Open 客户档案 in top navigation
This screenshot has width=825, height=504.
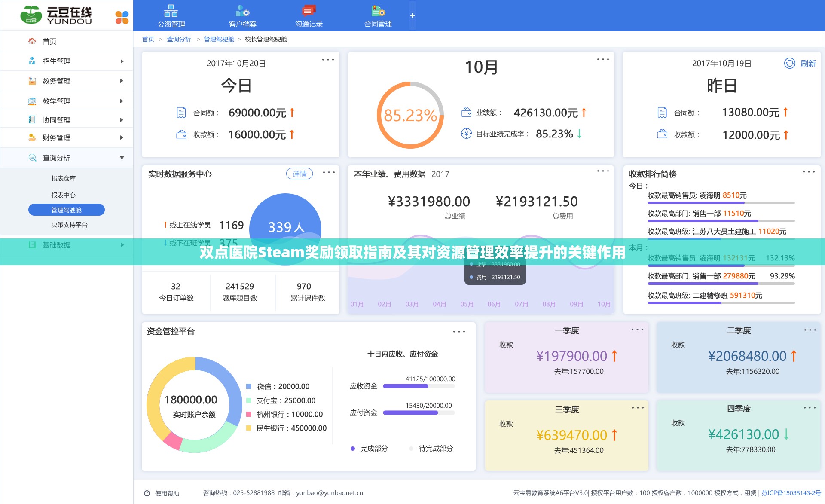tap(242, 16)
